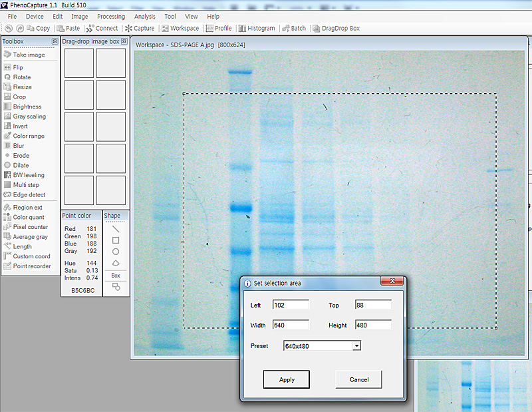Viewport: 532px width, 412px height.
Task: Open the Processing menu
Action: click(110, 16)
